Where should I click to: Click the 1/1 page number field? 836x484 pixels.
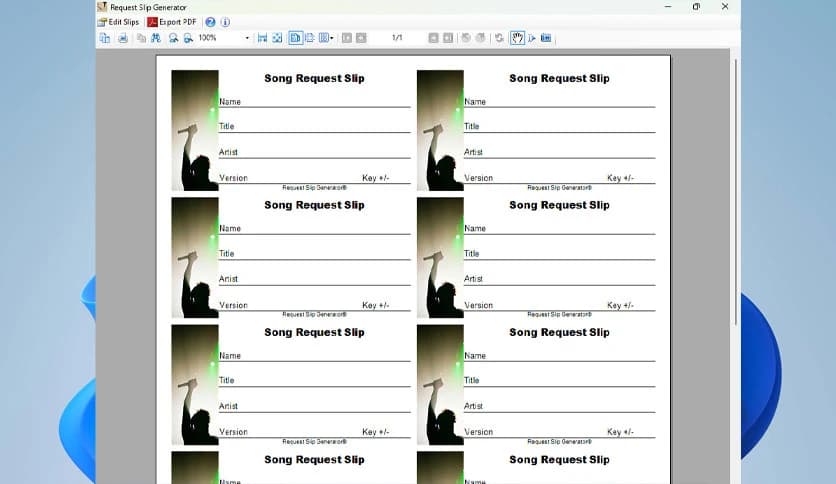[397, 38]
